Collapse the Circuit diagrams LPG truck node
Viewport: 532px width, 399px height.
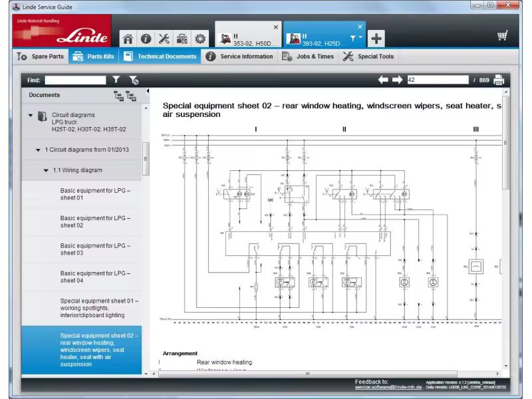pyautogui.click(x=30, y=114)
